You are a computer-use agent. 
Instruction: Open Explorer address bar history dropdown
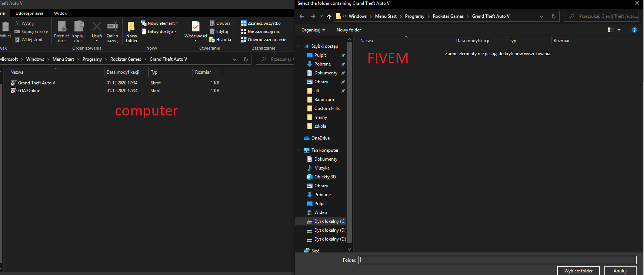[235, 59]
